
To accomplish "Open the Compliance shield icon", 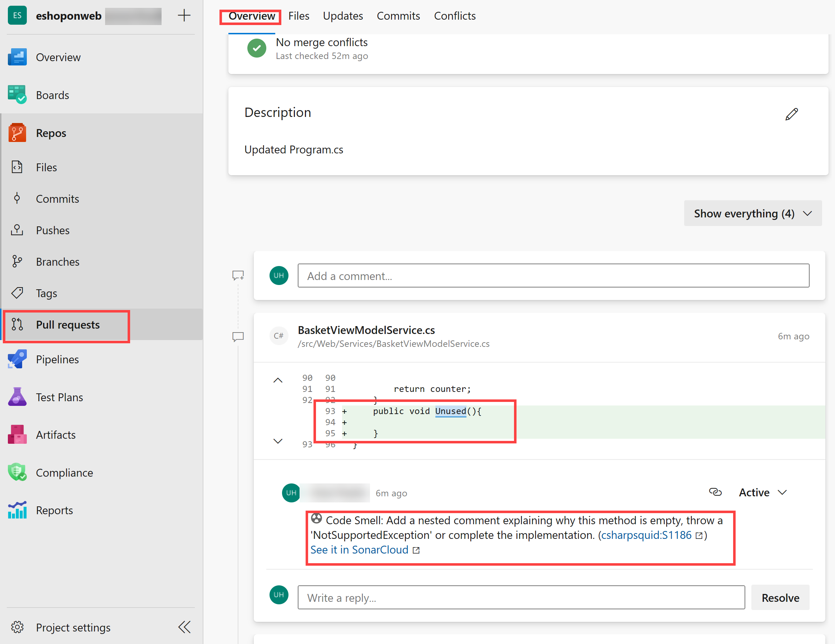I will (17, 473).
